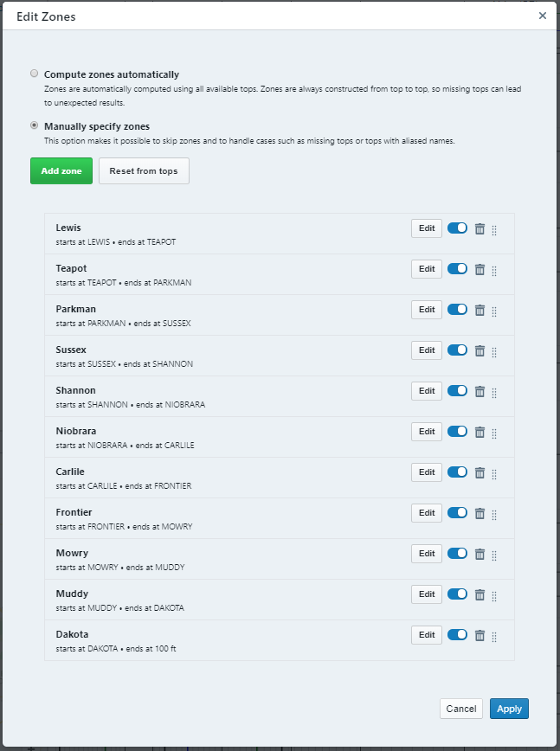Click the green Add zone button
The image size is (560, 751).
click(x=61, y=171)
